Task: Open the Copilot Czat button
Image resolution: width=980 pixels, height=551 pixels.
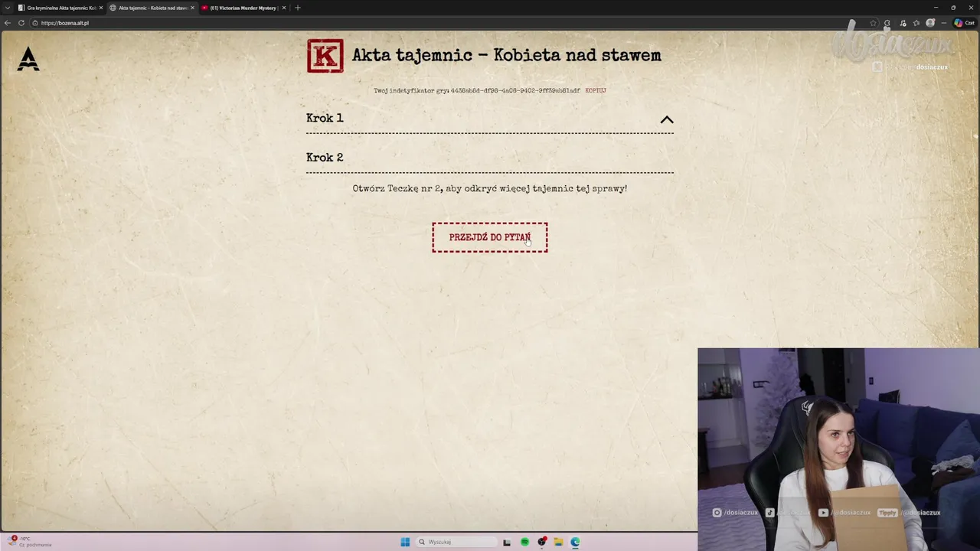Action: coord(964,23)
